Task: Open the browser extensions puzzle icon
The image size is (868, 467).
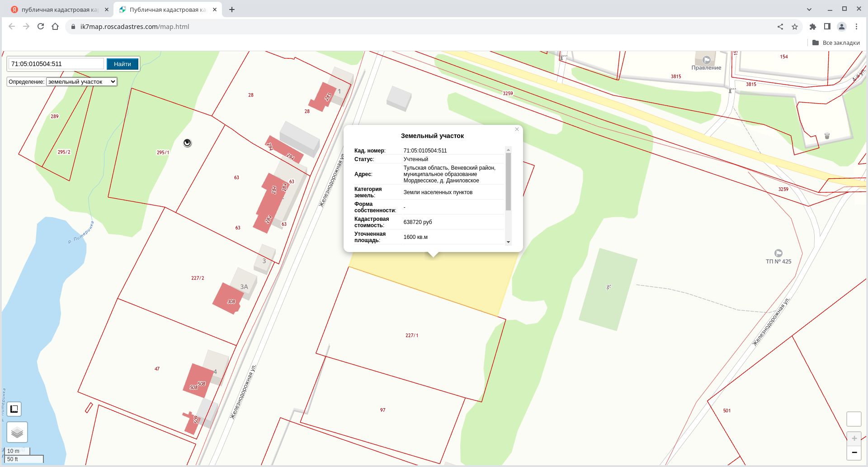Action: (813, 27)
